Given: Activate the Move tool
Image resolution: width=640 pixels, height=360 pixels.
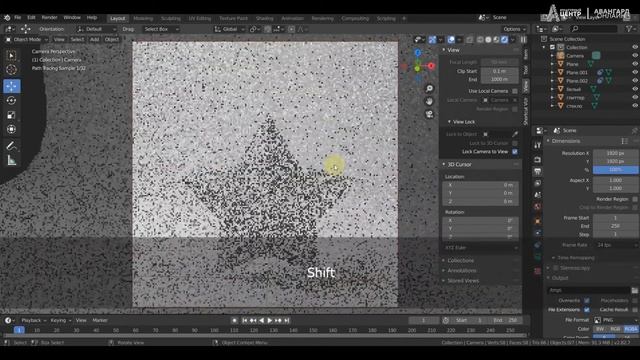Looking at the screenshot, I should point(11,86).
